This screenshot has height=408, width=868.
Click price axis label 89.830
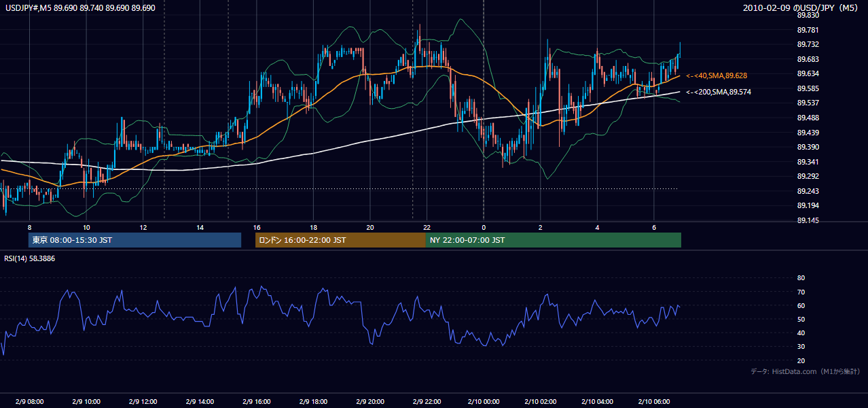[x=808, y=15]
